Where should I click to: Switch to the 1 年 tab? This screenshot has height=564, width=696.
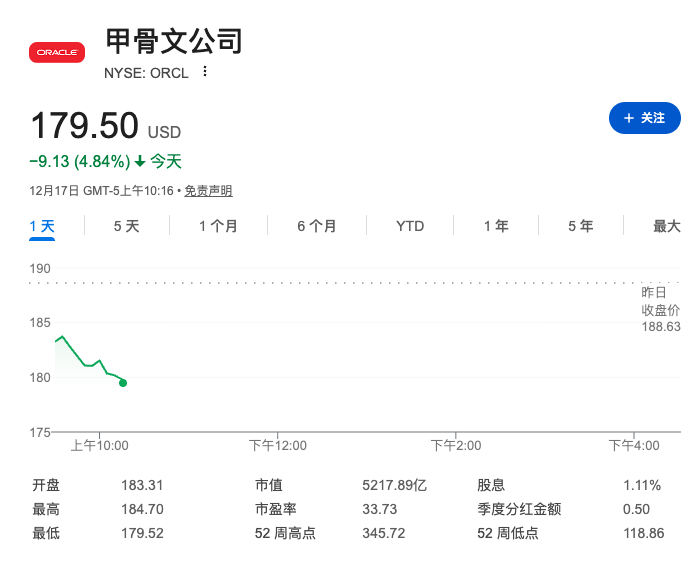pyautogui.click(x=496, y=226)
